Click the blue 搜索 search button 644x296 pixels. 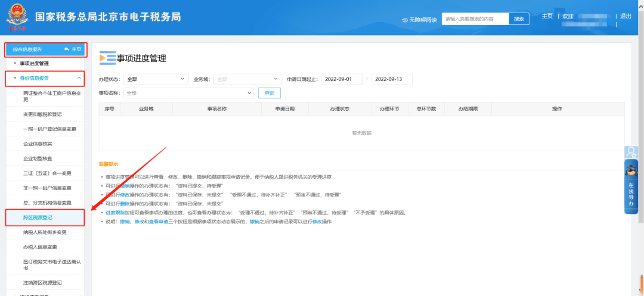519,19
